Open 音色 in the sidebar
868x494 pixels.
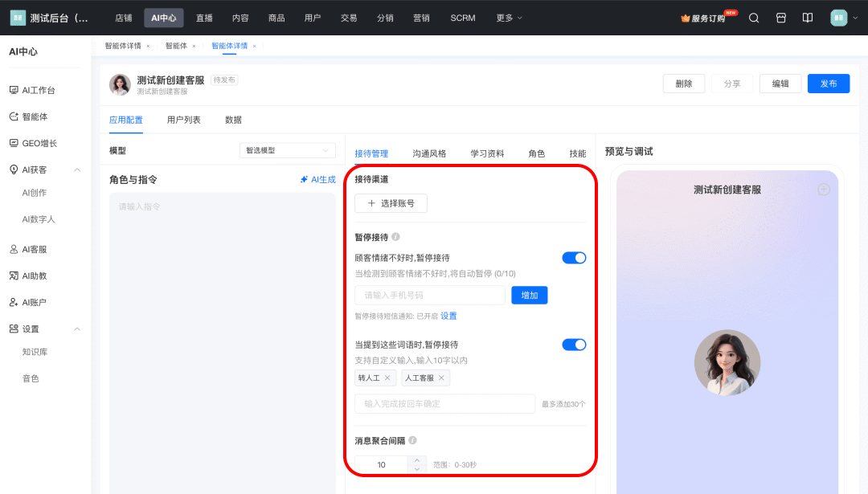(31, 378)
